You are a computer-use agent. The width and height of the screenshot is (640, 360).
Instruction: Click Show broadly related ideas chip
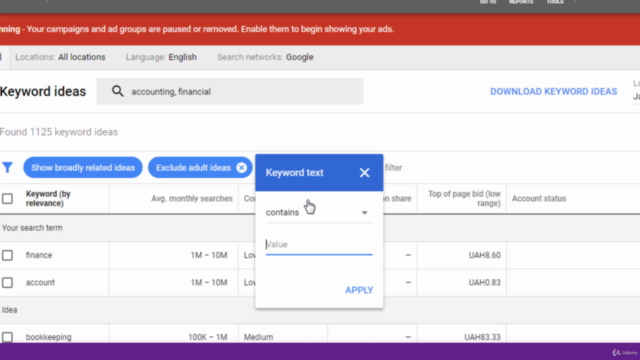83,168
